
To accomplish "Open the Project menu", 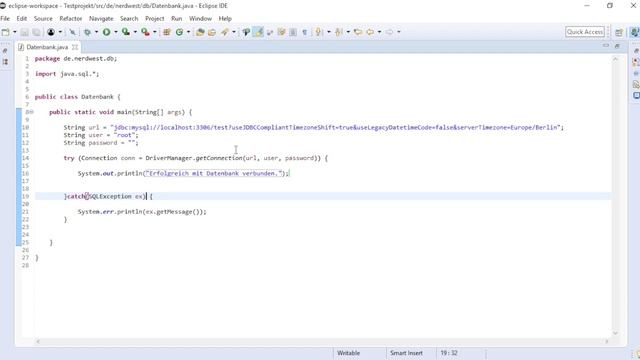I will pos(155,19).
